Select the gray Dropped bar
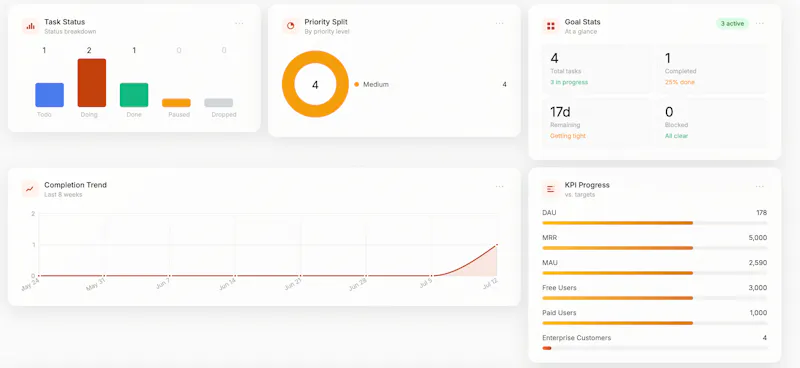The height and width of the screenshot is (368, 800). (219, 103)
